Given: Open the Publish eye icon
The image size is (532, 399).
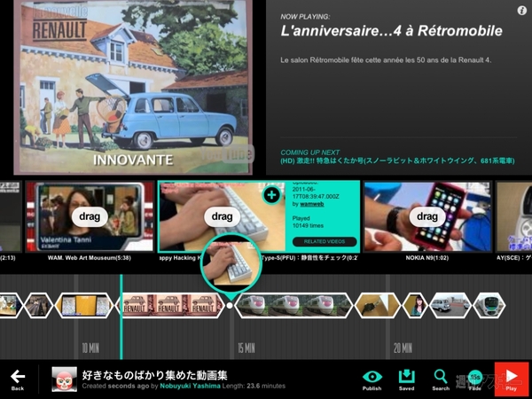Looking at the screenshot, I should [x=372, y=379].
